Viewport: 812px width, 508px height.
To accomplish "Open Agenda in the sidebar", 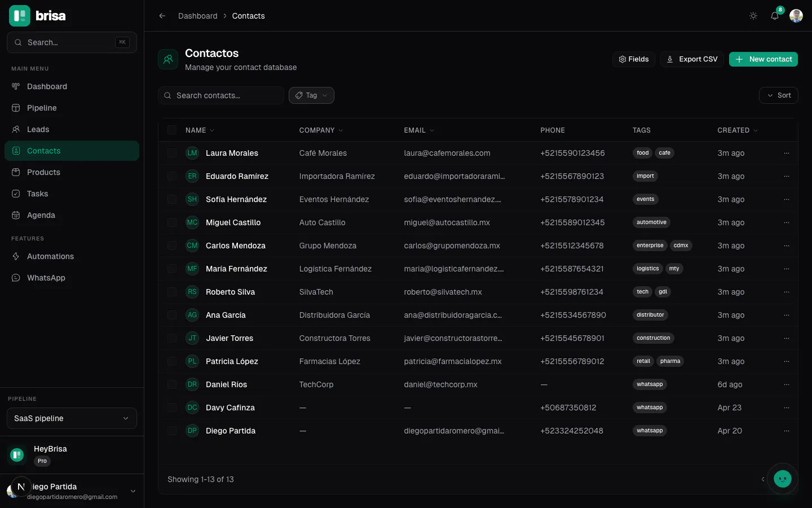I will coord(72,215).
